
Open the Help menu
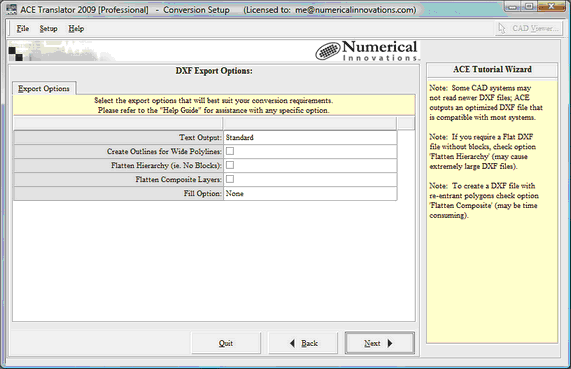[76, 28]
